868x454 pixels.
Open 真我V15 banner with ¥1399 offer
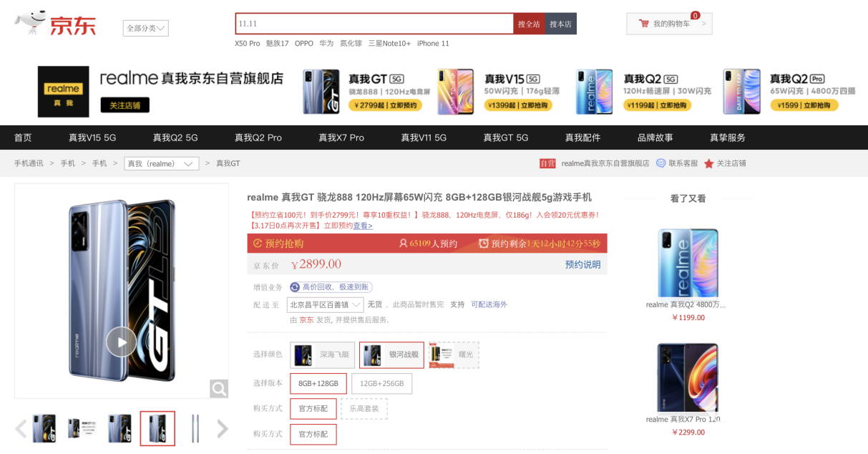tap(499, 92)
